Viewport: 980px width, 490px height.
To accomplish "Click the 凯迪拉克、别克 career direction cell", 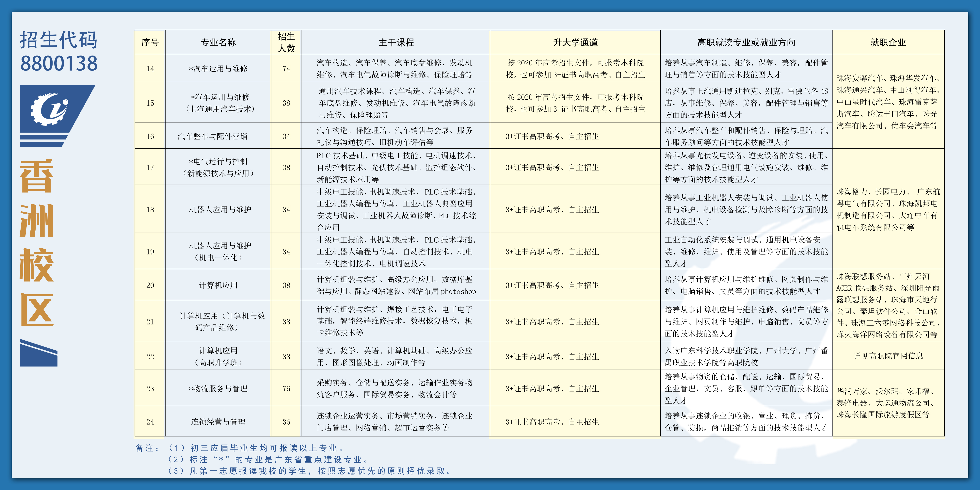I will [746, 103].
